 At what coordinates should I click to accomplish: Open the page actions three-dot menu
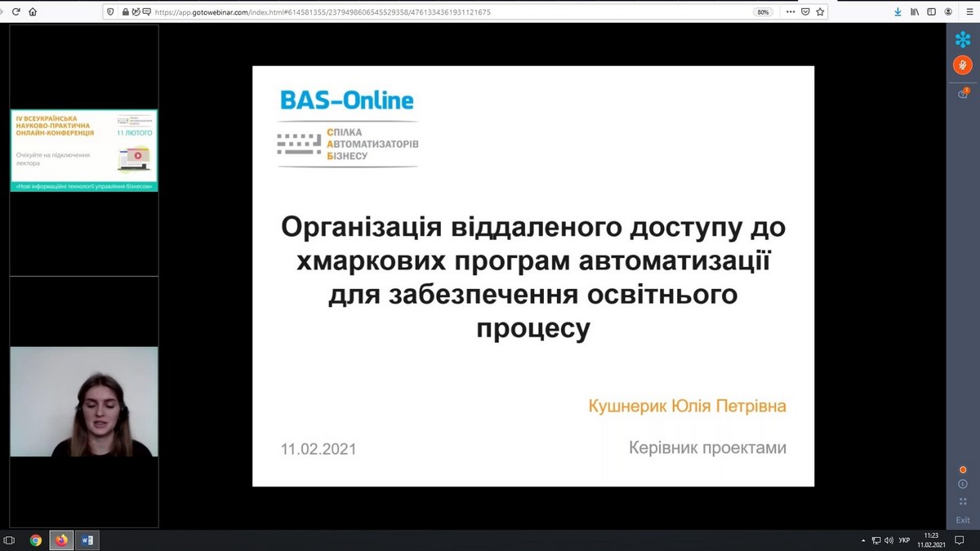788,12
